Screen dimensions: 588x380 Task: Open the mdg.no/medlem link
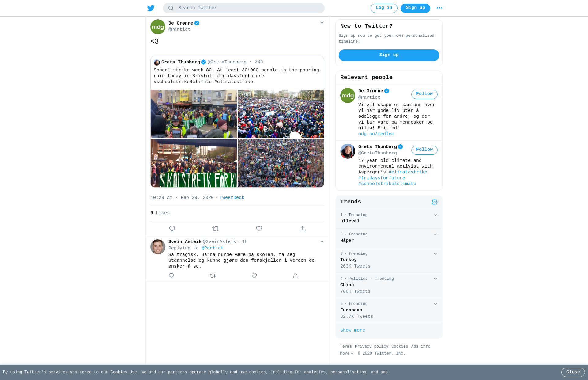[376, 134]
